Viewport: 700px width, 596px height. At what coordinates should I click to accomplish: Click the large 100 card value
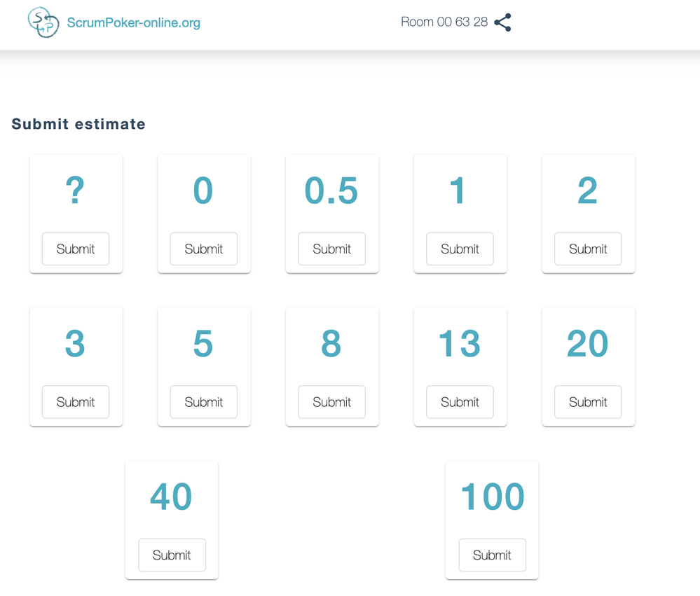(493, 497)
